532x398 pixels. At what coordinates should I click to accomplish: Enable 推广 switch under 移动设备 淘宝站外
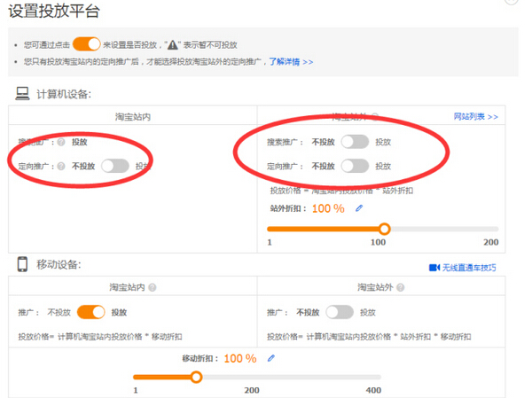coord(339,312)
